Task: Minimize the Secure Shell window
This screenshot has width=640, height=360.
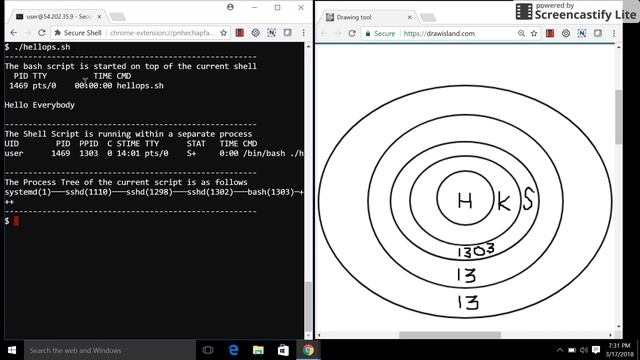Action: coord(254,7)
